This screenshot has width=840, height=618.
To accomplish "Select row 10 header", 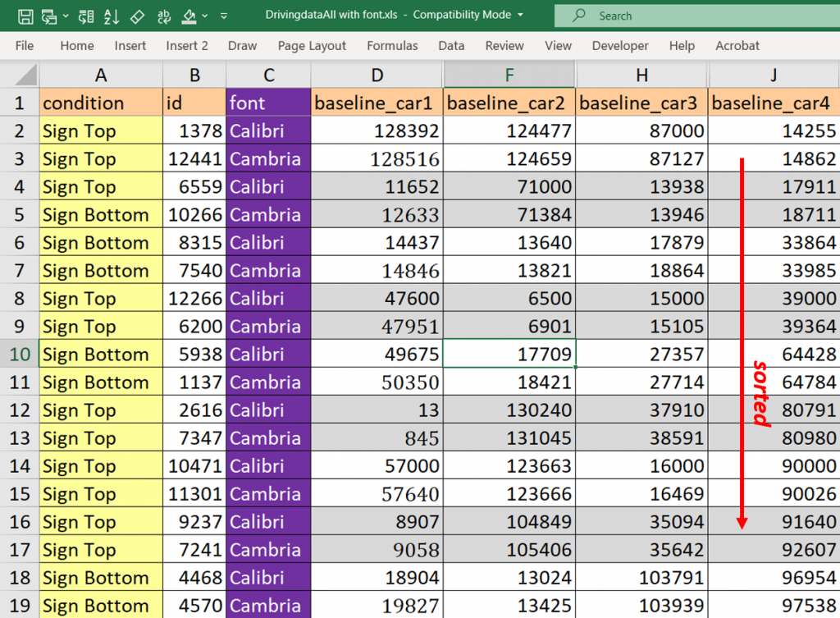I will click(x=20, y=355).
